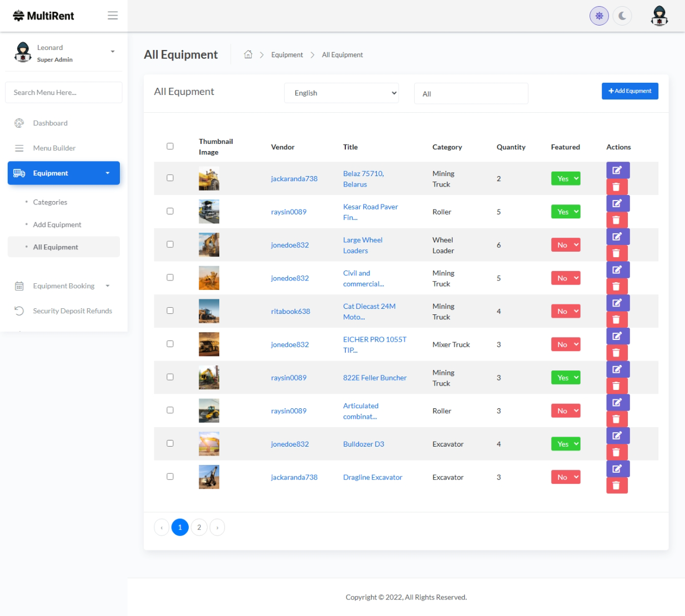Open Featured dropdown for Cat Diecast 24M

[565, 312]
